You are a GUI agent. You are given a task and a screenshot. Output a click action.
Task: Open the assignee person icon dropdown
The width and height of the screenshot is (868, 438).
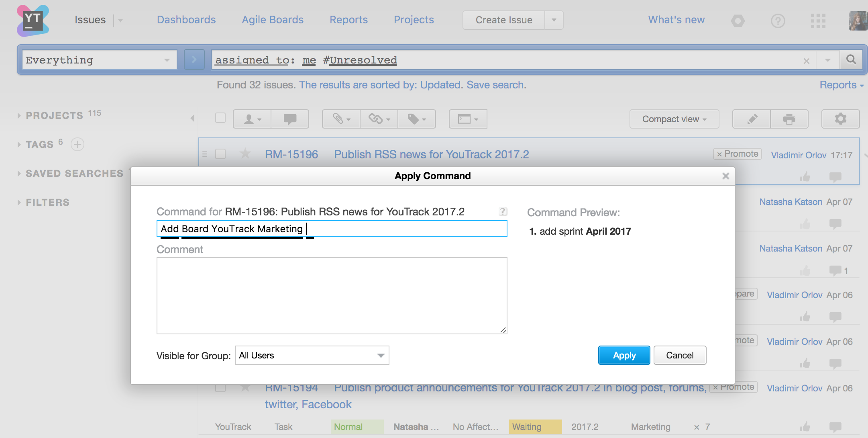252,119
